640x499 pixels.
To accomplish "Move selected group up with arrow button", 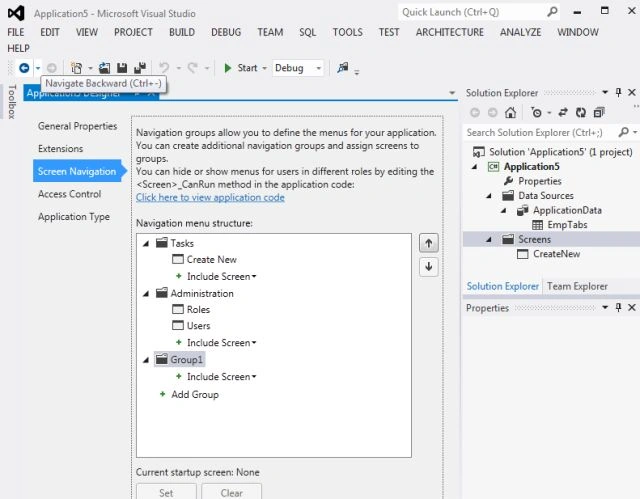I will (x=429, y=244).
